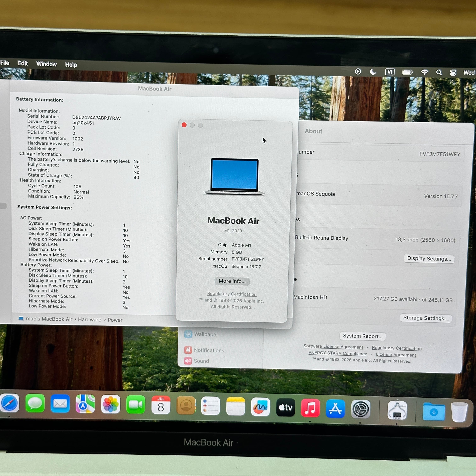Screen dimensions: 476x476
Task: Click Power in path bar
Action: (x=115, y=320)
